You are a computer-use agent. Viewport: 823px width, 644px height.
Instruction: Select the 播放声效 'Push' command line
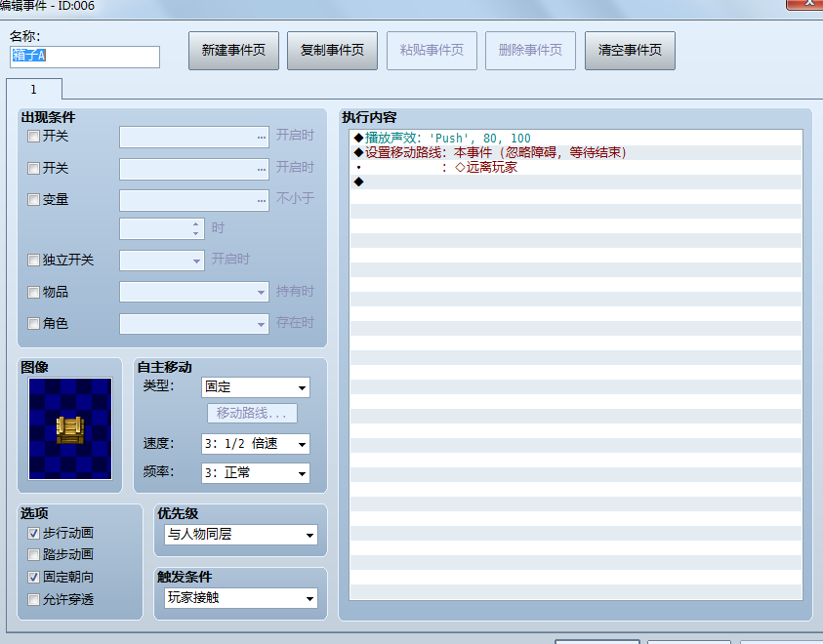(576, 138)
